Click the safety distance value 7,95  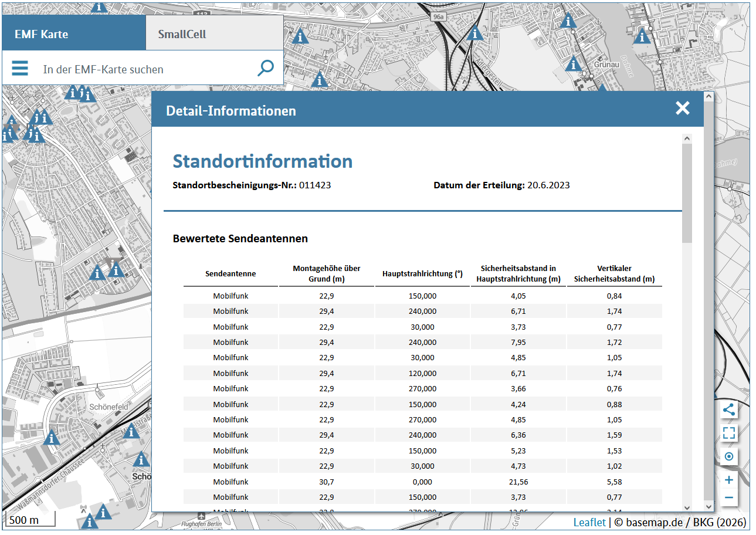[519, 342]
